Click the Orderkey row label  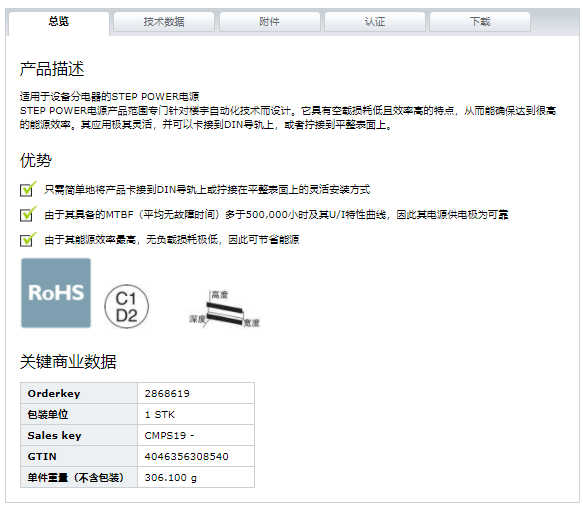(x=54, y=393)
